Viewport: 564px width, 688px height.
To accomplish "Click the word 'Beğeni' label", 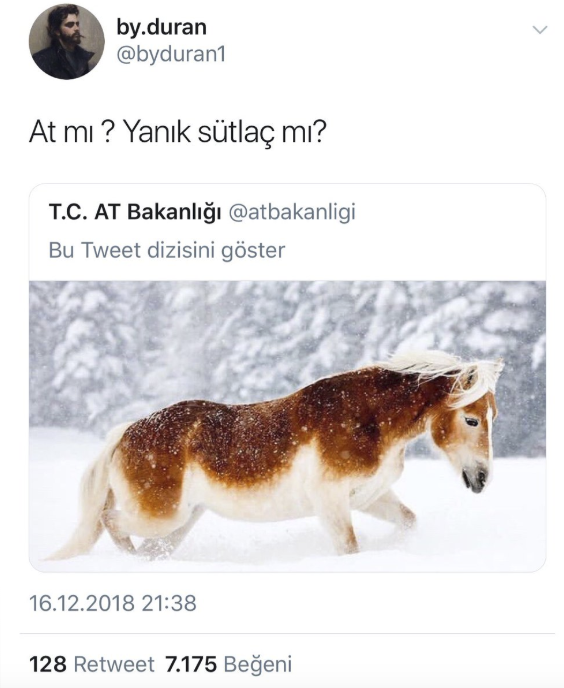I will pos(258,665).
